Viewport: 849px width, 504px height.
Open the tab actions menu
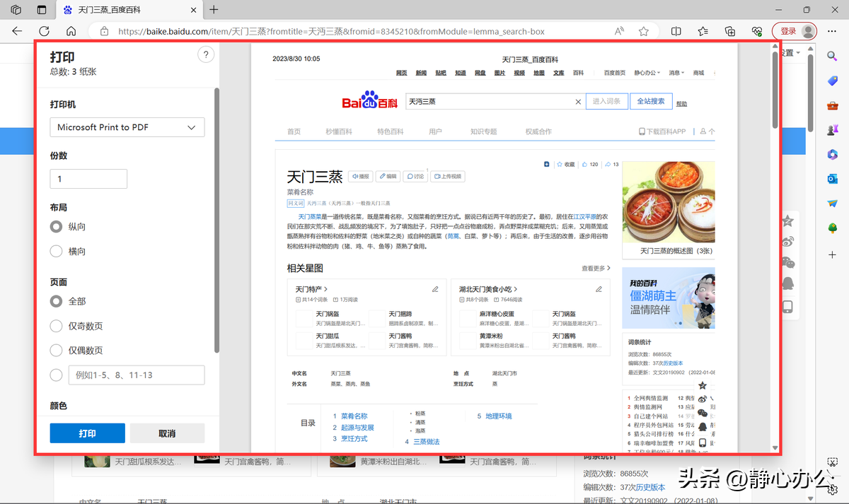pos(42,10)
